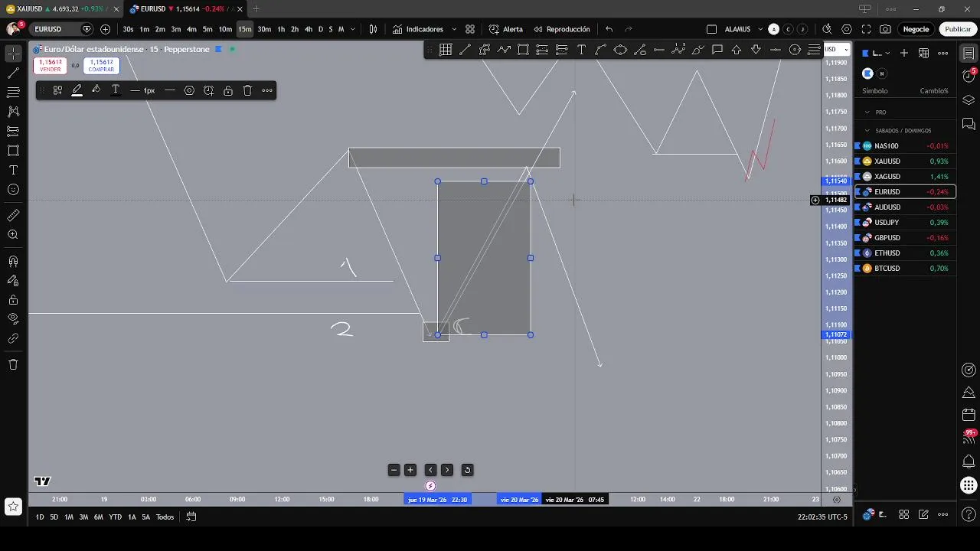Open indicator templates grid icon
This screenshot has height=551, width=980.
[x=470, y=29]
